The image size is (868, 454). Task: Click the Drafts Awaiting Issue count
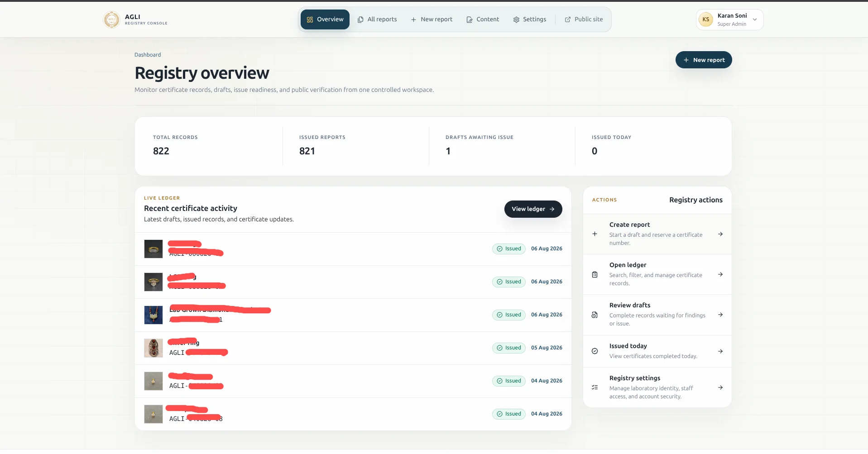[x=448, y=151]
